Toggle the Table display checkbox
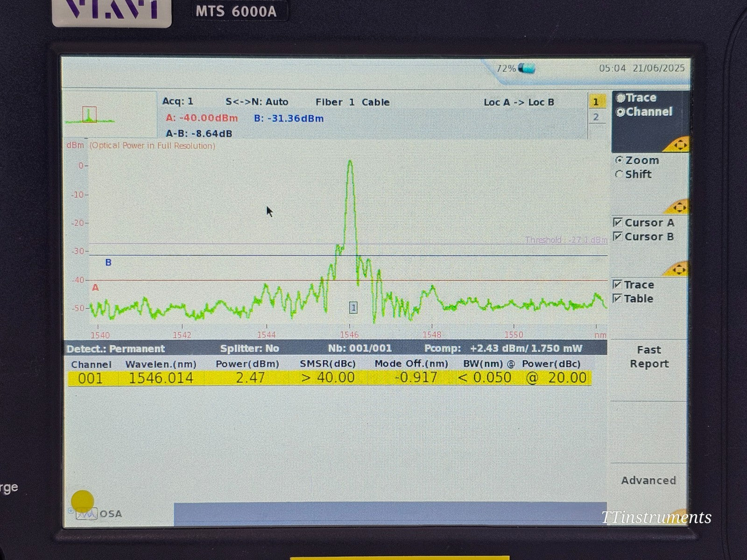The image size is (747, 560). tap(618, 299)
